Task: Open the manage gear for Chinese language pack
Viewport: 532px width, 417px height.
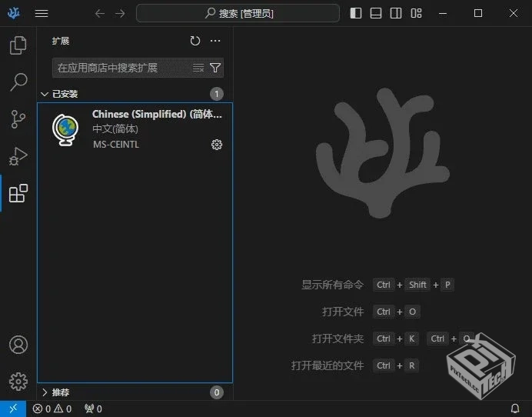Action: (x=217, y=145)
